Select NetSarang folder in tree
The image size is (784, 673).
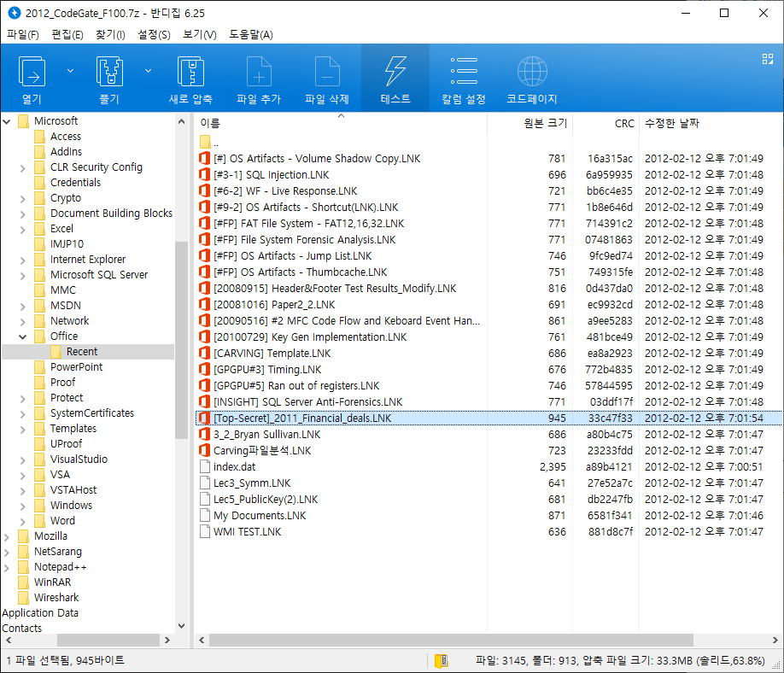[x=58, y=552]
